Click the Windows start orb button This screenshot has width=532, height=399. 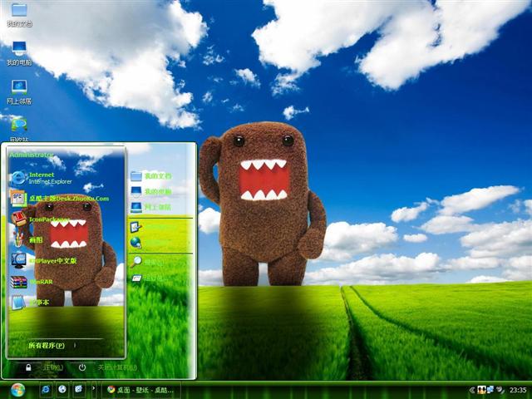click(17, 390)
